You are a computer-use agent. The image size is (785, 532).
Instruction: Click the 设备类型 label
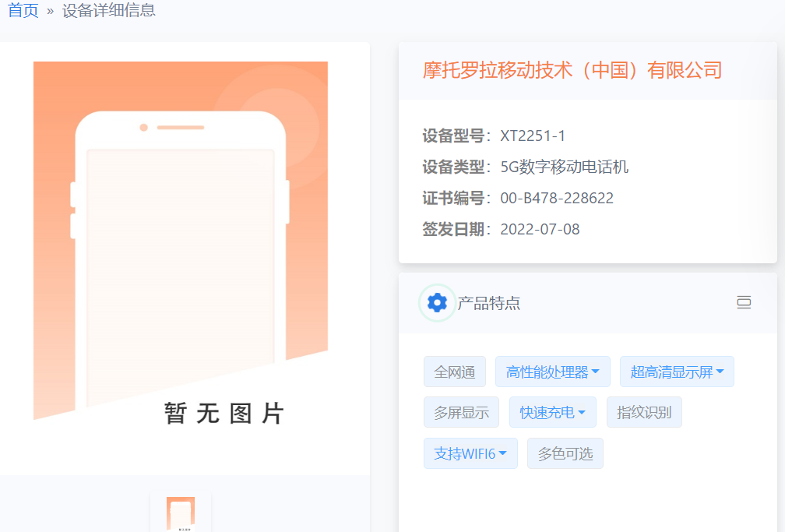tap(453, 167)
